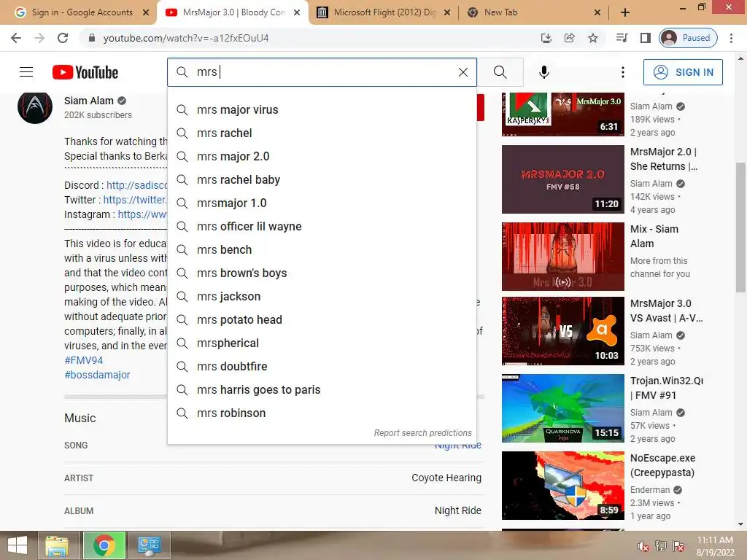Pick suggestion 'mrs officer lil wayne'

coord(322,226)
